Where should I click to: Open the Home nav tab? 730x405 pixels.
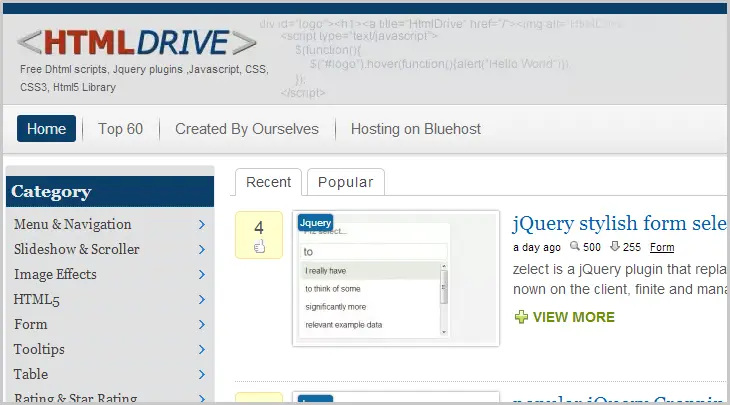click(x=46, y=128)
